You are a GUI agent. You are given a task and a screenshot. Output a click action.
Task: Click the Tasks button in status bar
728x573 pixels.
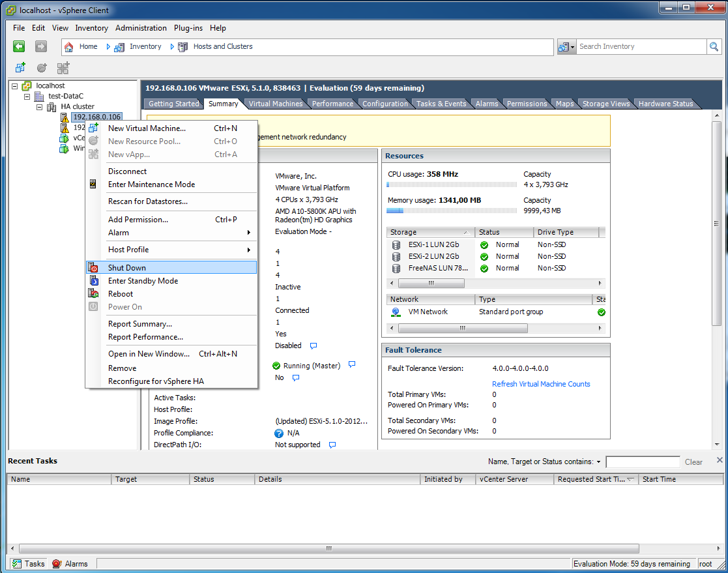pyautogui.click(x=28, y=564)
